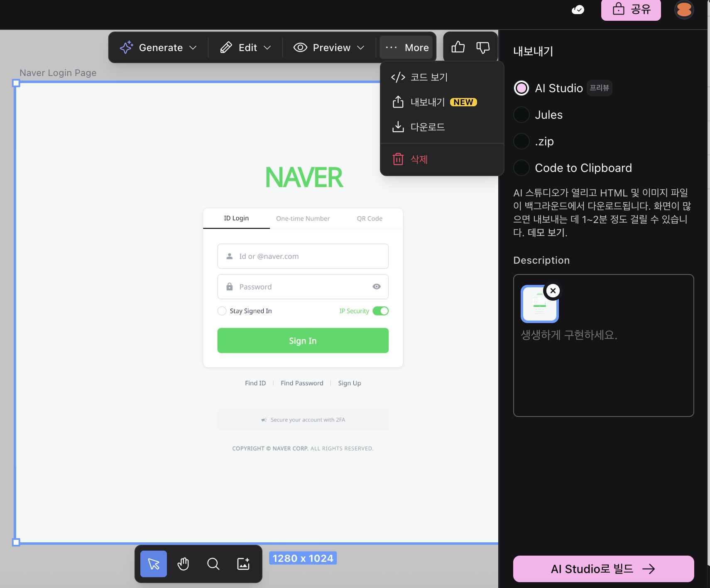Choose 내보내기 in the More menu
This screenshot has width=710, height=588.
tap(442, 102)
